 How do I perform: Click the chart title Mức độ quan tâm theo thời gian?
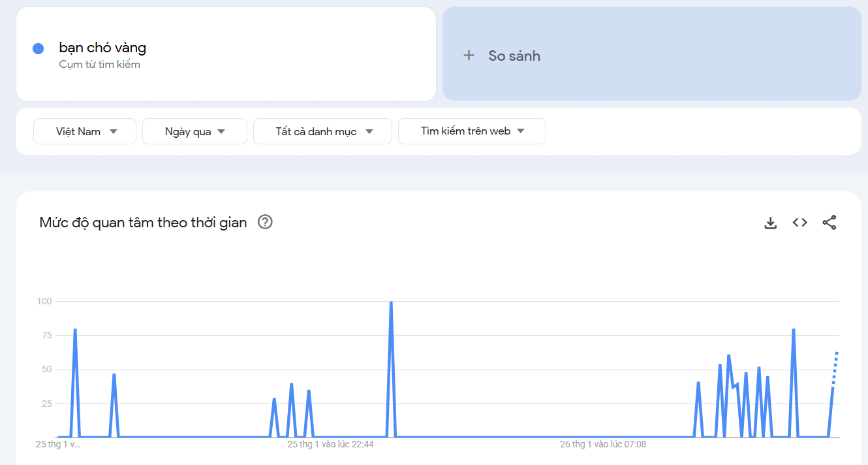(144, 223)
